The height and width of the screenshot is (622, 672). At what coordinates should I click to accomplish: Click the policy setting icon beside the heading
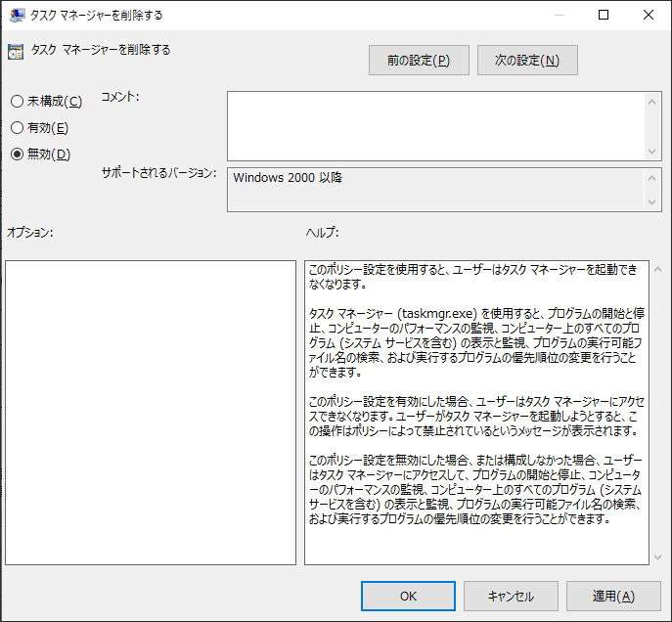pos(16,52)
